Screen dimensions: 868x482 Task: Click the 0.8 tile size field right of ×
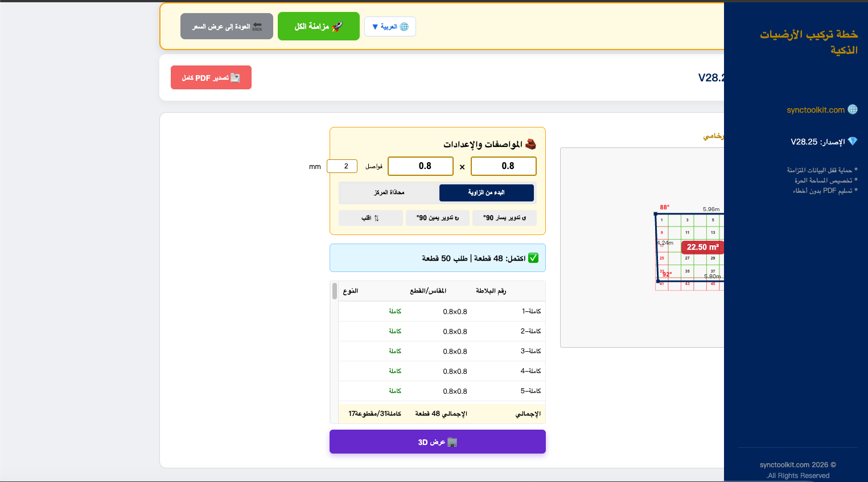coord(504,166)
